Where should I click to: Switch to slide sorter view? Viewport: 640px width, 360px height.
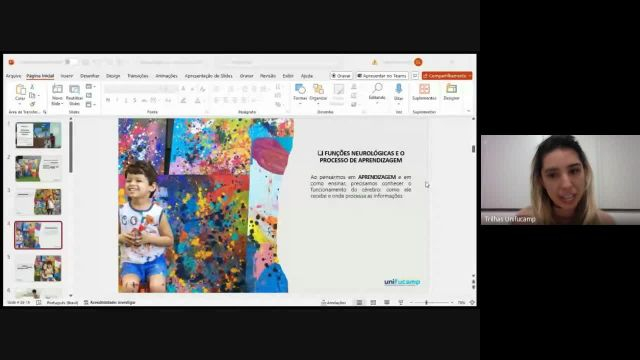[x=373, y=302]
